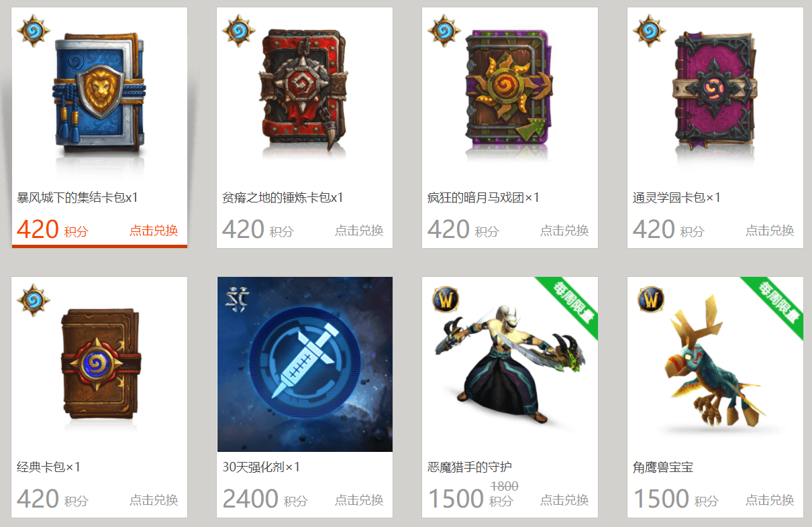Open the blue lion card pack image
Screen dimensions: 812x527
coord(100,94)
